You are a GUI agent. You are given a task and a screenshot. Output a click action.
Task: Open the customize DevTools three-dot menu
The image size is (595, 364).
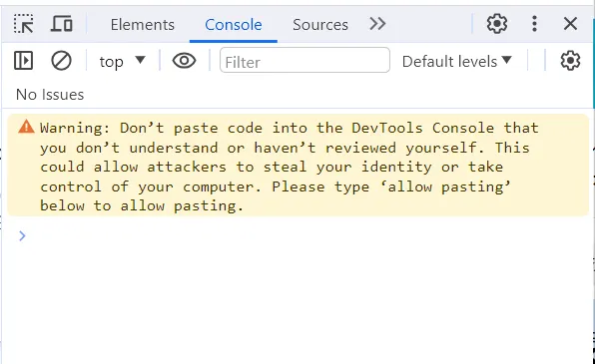[534, 24]
